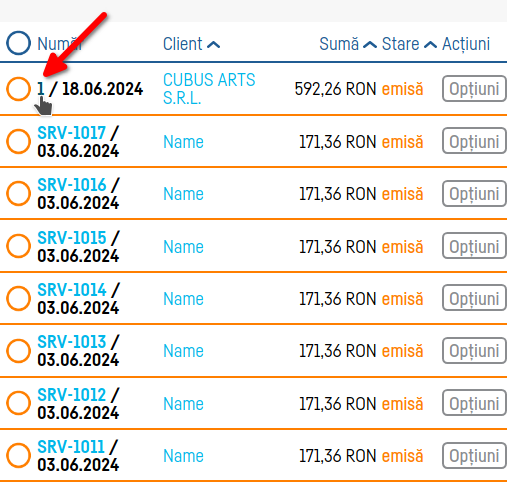Mark the SRV-1011 invoice selection circle
The width and height of the screenshot is (507, 484).
[18, 455]
